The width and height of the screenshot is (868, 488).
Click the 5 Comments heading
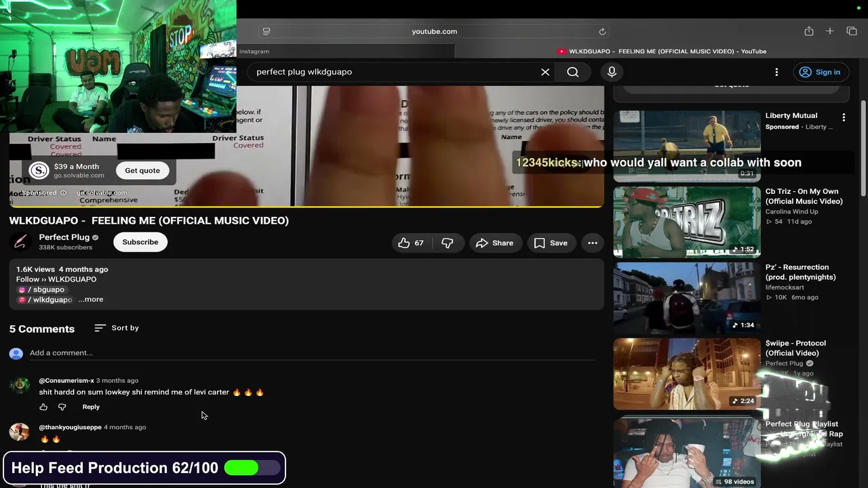point(42,329)
